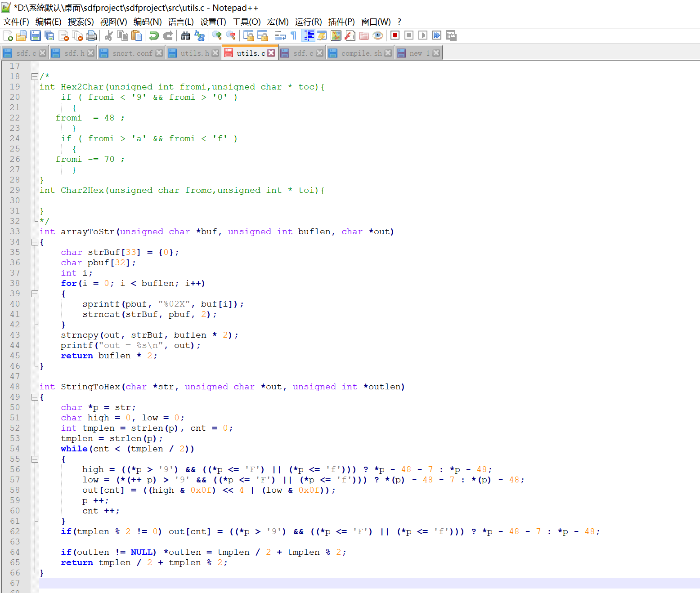Switch to the sdf.h tab
This screenshot has width=700, height=593.
point(74,53)
